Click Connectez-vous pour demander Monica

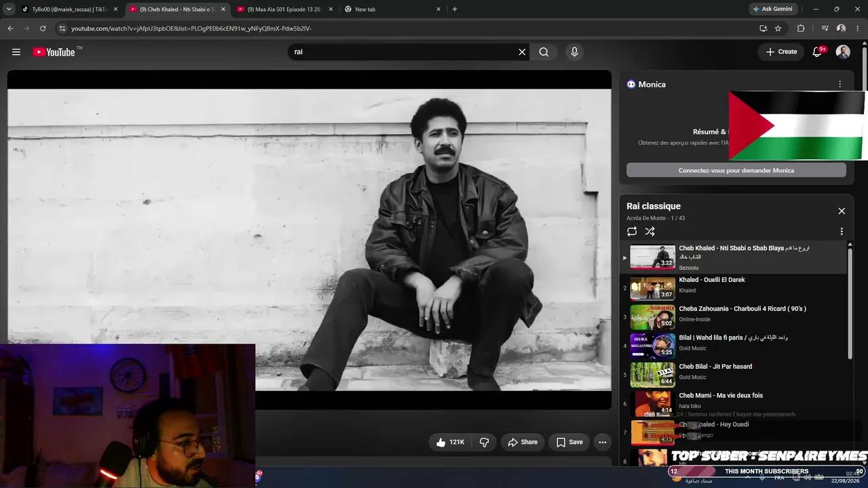[736, 170]
